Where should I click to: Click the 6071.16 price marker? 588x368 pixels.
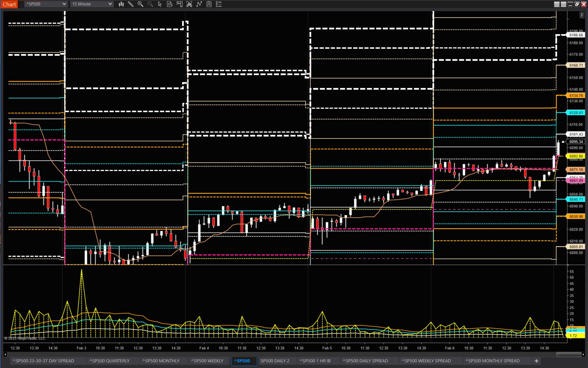click(x=576, y=170)
